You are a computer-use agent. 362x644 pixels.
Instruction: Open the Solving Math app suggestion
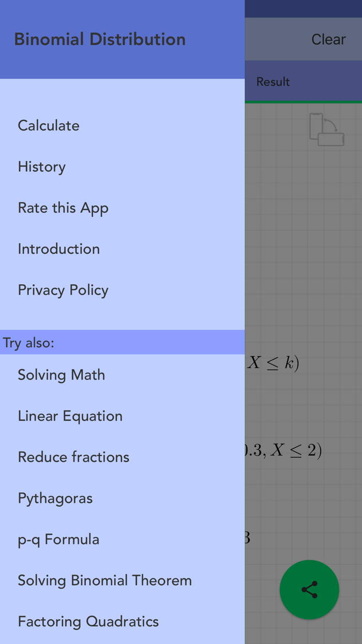pos(61,374)
